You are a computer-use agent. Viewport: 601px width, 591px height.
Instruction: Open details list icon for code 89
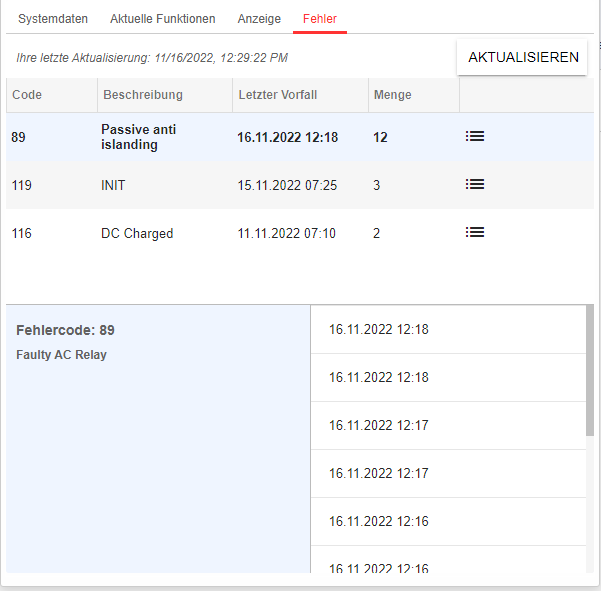(475, 136)
